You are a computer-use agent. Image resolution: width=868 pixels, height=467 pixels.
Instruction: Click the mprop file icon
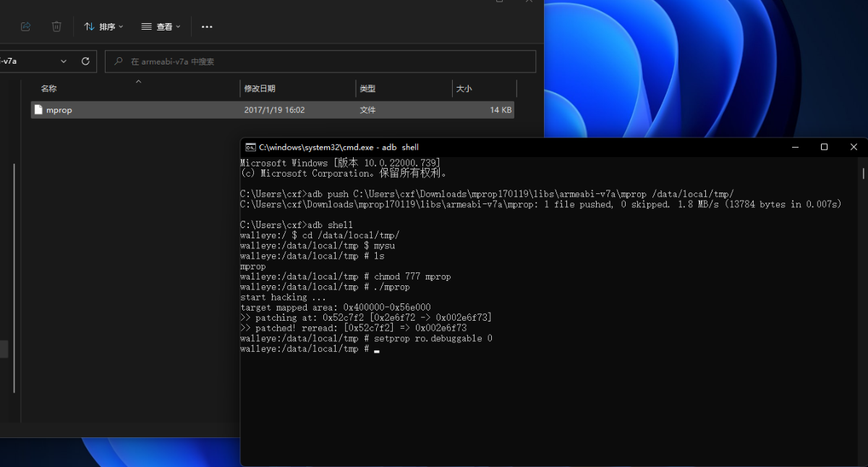coord(38,110)
